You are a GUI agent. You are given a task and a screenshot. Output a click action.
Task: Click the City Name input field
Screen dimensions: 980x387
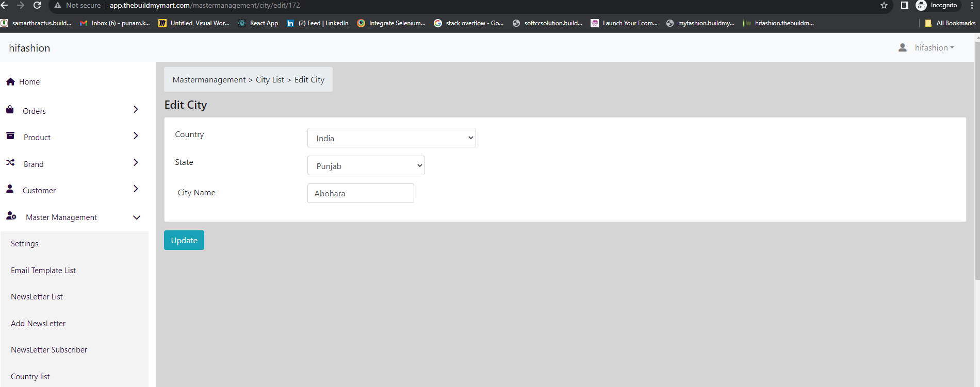pyautogui.click(x=361, y=193)
